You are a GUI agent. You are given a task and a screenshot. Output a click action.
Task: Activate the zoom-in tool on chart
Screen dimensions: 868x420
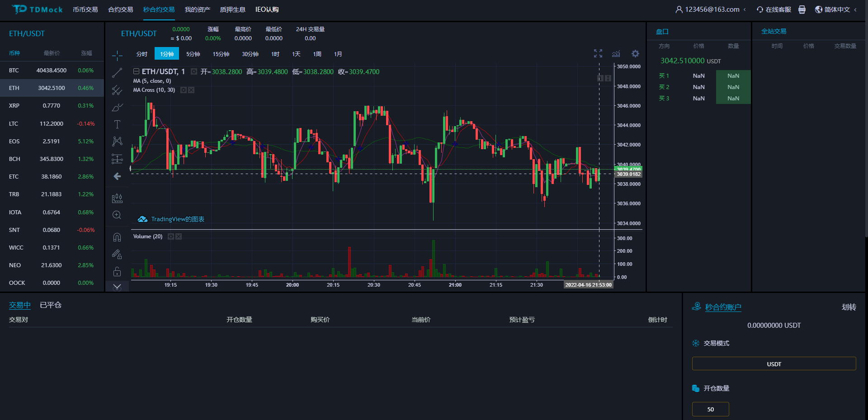click(x=117, y=215)
